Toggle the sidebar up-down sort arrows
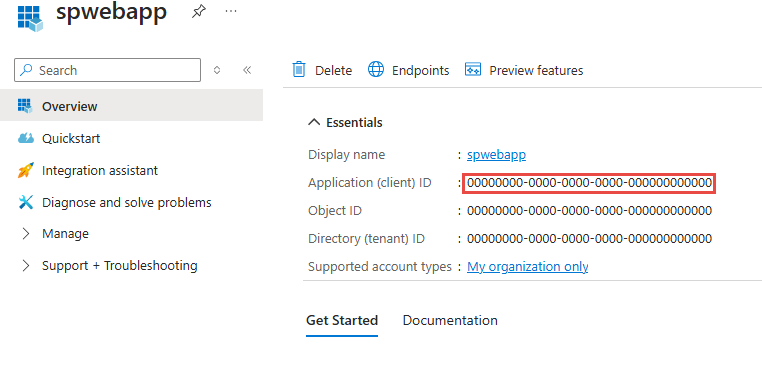 (x=217, y=70)
